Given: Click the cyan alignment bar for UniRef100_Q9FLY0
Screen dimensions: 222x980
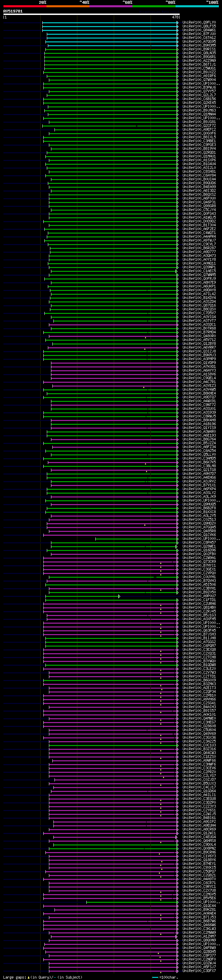Looking at the screenshot, I should [x=110, y=23].
